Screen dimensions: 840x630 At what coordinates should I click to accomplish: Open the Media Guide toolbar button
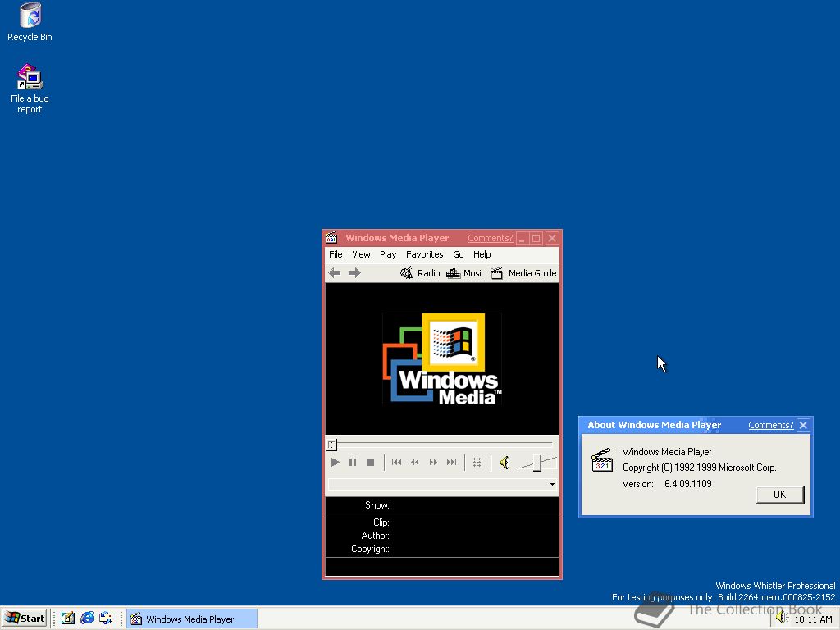(524, 273)
